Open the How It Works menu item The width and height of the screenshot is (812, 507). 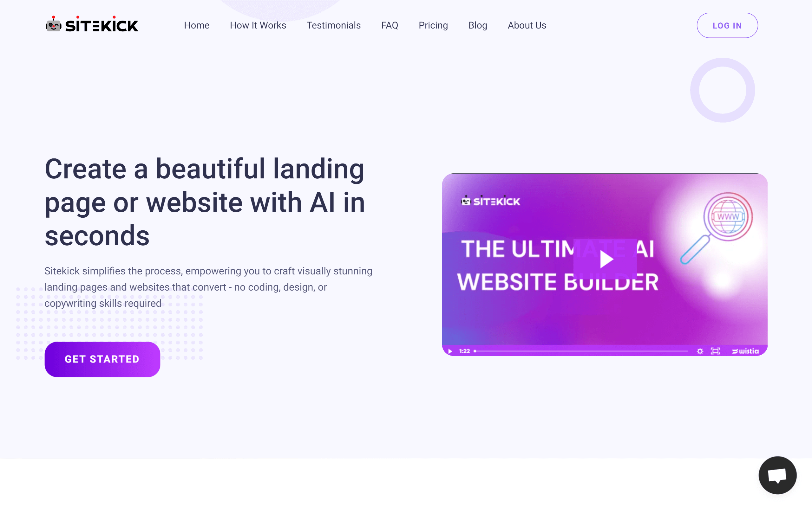click(258, 25)
